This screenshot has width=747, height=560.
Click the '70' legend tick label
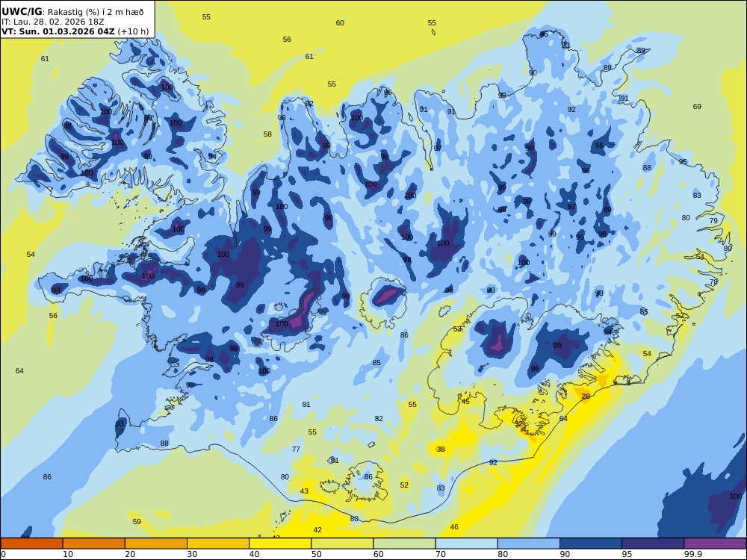point(441,554)
